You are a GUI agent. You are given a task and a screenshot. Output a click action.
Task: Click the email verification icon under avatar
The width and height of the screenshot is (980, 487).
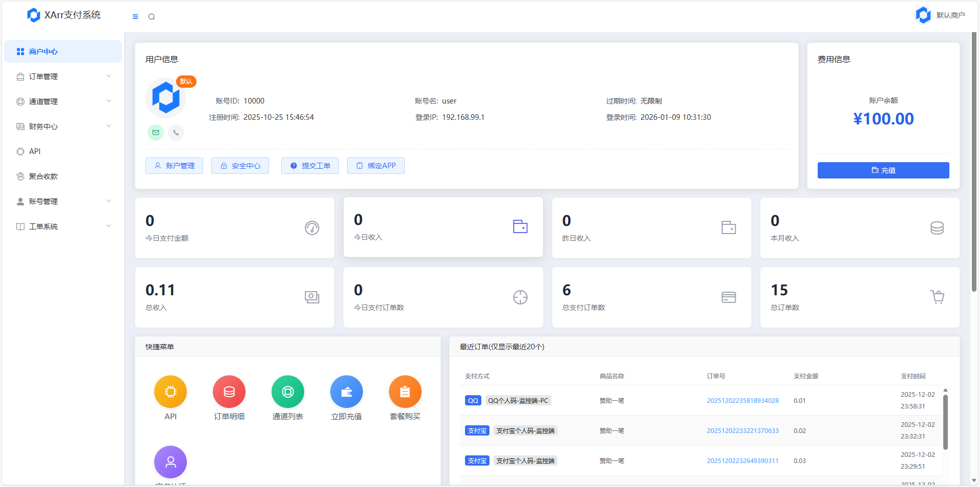(155, 133)
